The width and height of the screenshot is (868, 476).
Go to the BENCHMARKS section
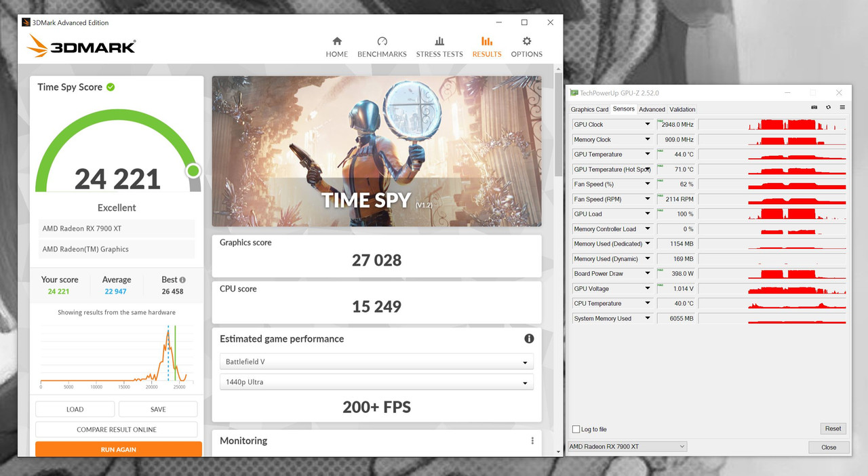pyautogui.click(x=382, y=47)
